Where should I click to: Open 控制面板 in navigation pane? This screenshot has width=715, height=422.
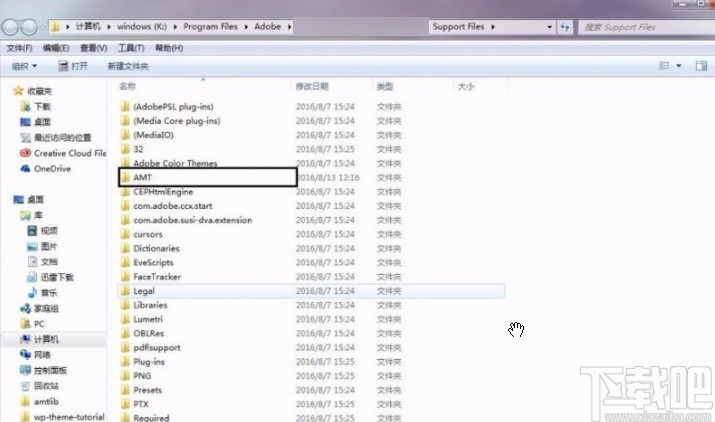[x=43, y=370]
